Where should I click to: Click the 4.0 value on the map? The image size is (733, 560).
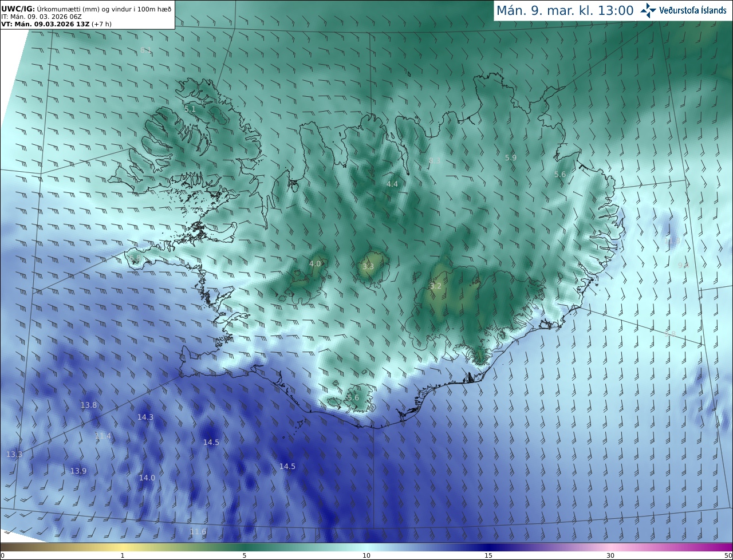coord(315,264)
